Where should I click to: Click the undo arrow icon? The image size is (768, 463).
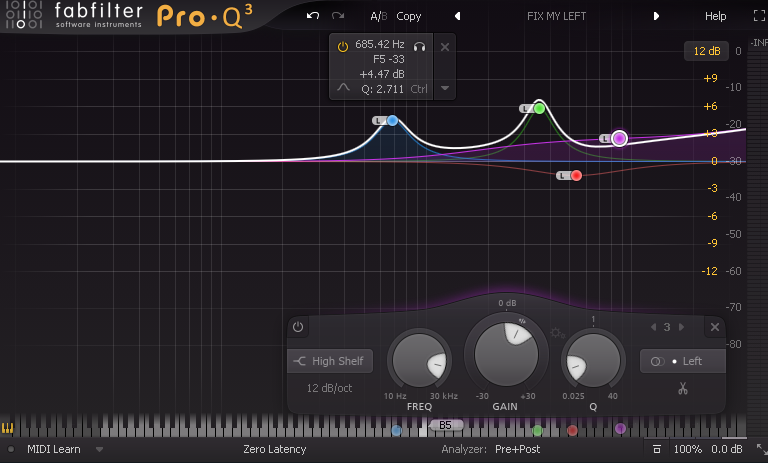pyautogui.click(x=313, y=16)
